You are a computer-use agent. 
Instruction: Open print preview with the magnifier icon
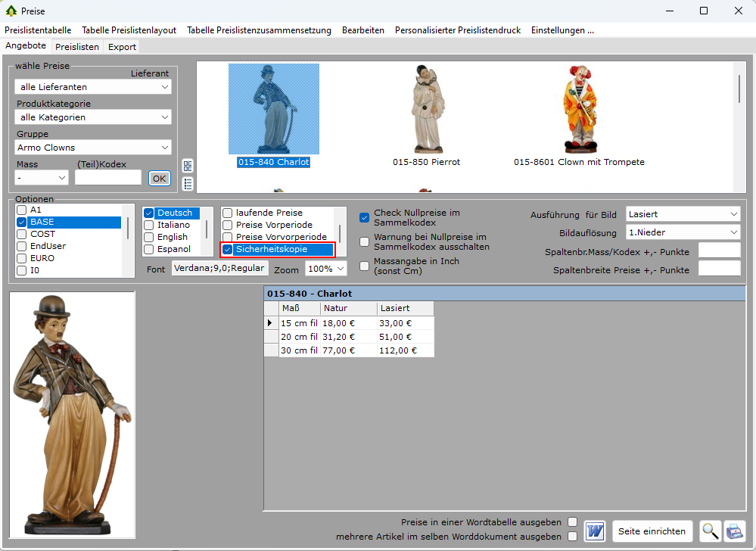click(x=710, y=531)
